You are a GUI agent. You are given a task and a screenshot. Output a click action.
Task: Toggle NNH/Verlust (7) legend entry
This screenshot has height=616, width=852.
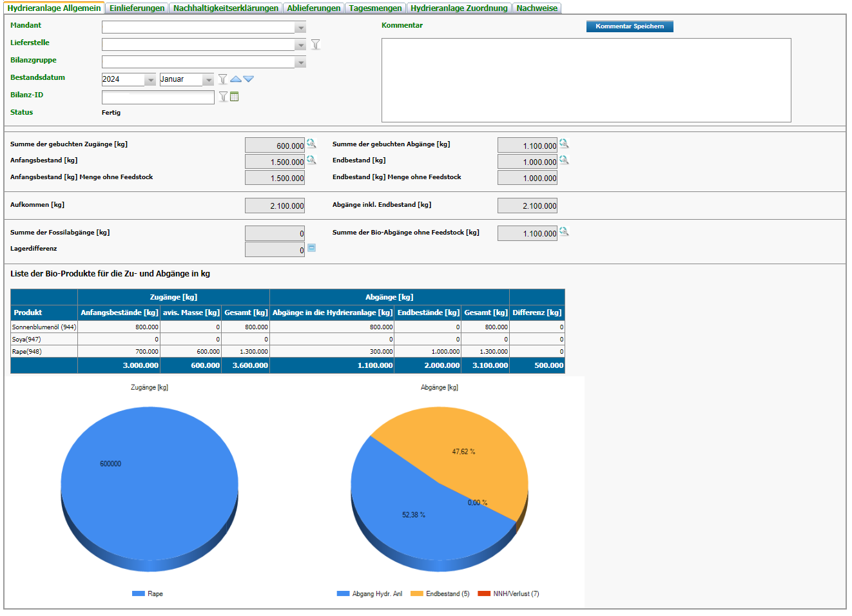508,594
